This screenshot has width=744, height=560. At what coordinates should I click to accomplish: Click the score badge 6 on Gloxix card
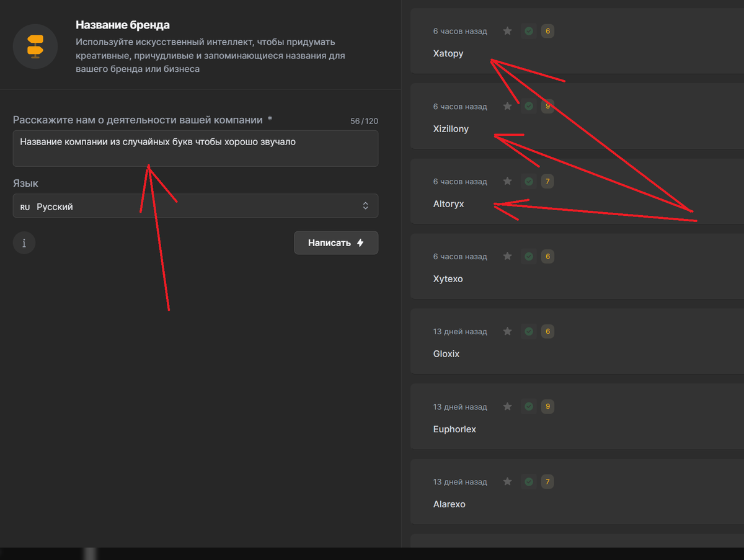click(547, 331)
